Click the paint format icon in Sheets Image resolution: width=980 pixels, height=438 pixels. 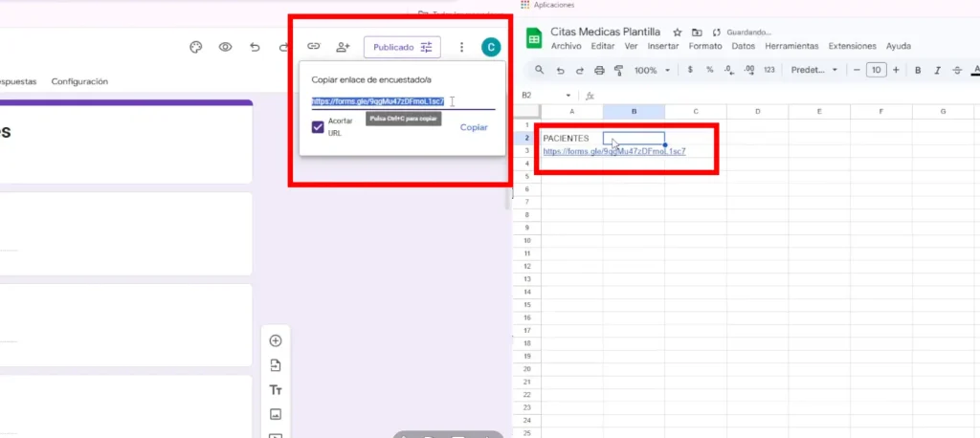pos(618,70)
